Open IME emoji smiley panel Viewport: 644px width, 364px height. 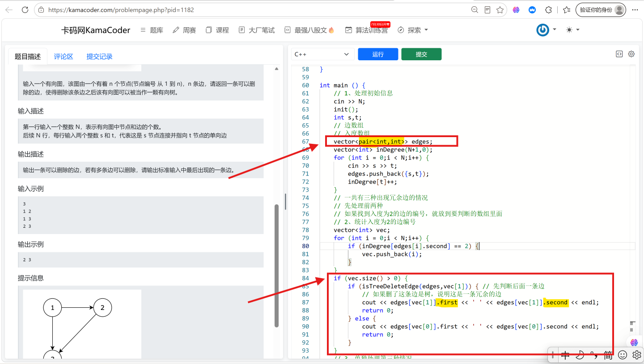[x=623, y=356]
